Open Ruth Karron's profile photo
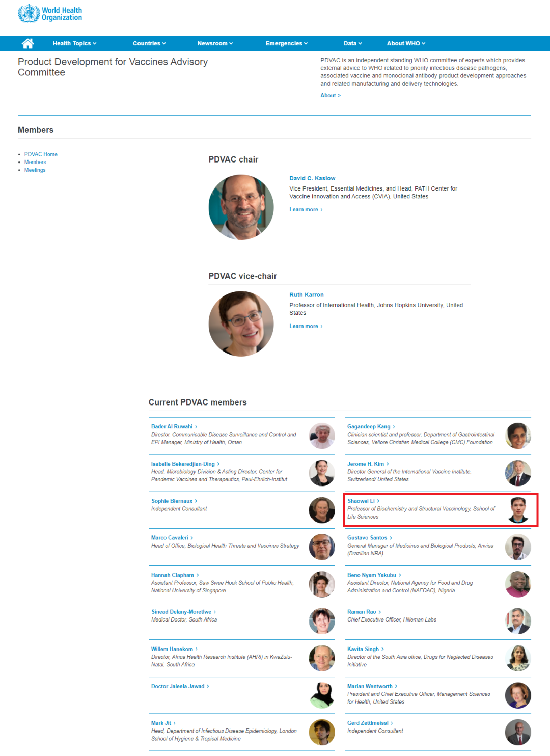 click(241, 323)
